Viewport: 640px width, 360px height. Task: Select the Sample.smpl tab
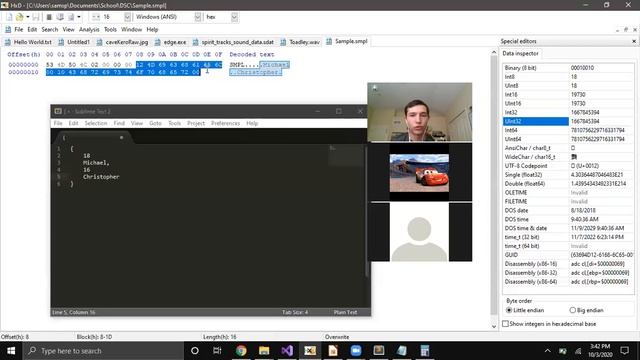pyautogui.click(x=347, y=41)
